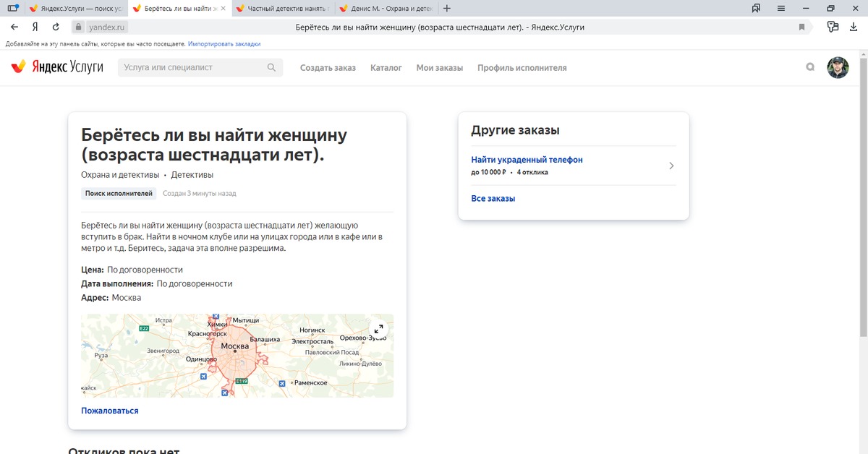Screen dimensions: 868x454
Task: Open the browser hamburger menu
Action: pyautogui.click(x=780, y=8)
